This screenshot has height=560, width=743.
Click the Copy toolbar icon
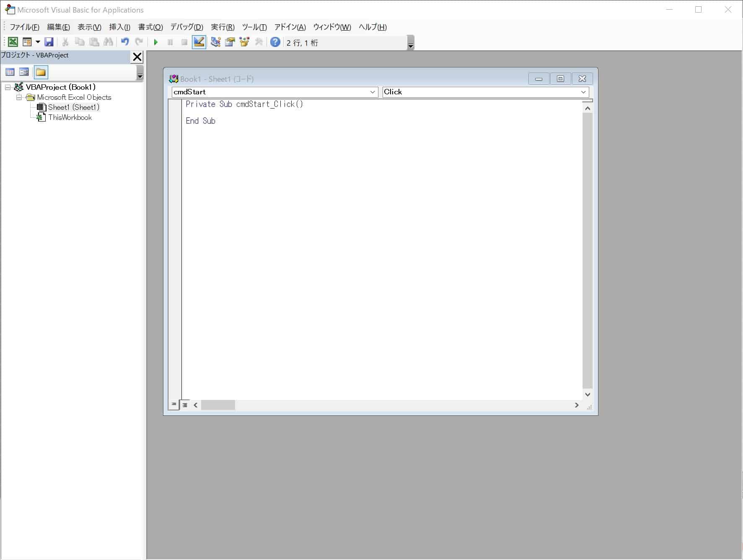click(x=80, y=42)
